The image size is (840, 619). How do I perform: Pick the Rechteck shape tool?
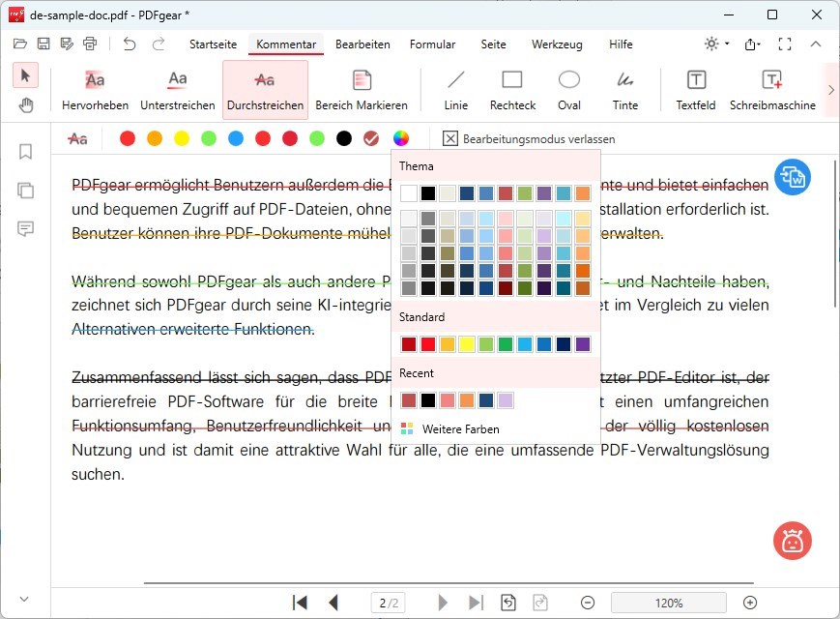512,90
